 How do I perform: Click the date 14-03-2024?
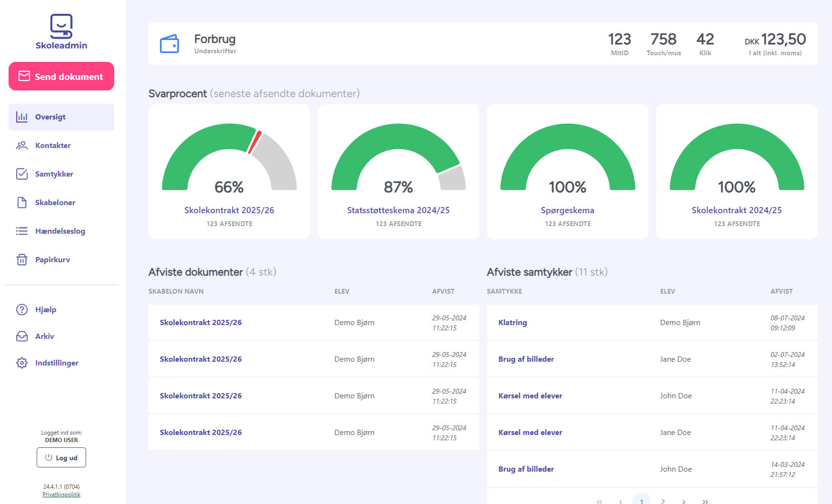pyautogui.click(x=787, y=464)
